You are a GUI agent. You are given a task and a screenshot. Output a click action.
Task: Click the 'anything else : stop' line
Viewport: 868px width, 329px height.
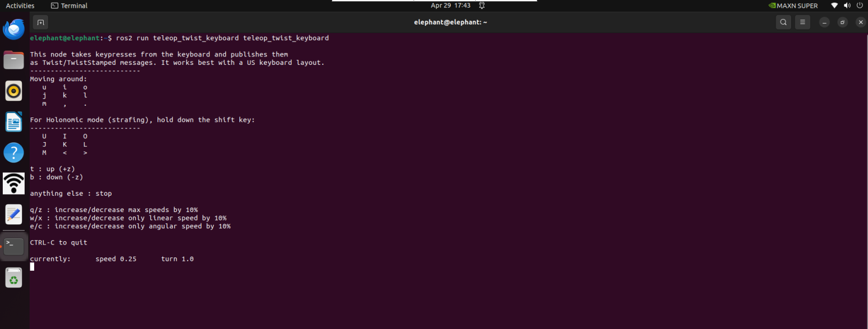pos(71,194)
